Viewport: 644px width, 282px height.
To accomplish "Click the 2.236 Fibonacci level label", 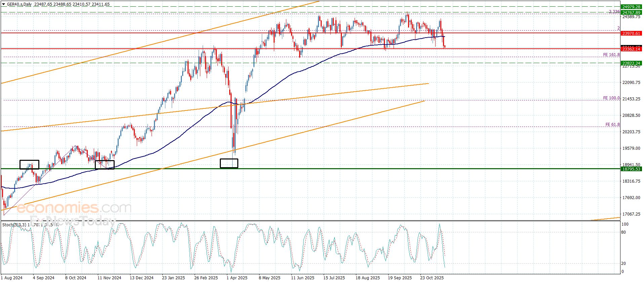I will 614,12.
